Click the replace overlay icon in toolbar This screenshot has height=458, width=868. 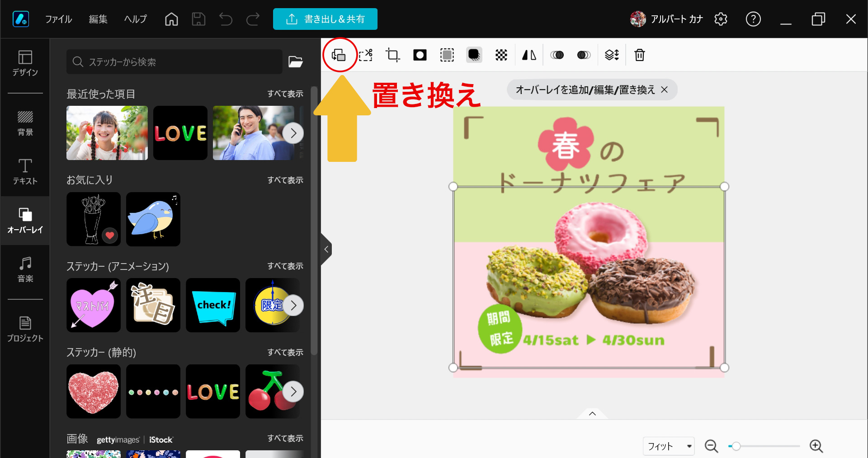coord(339,55)
